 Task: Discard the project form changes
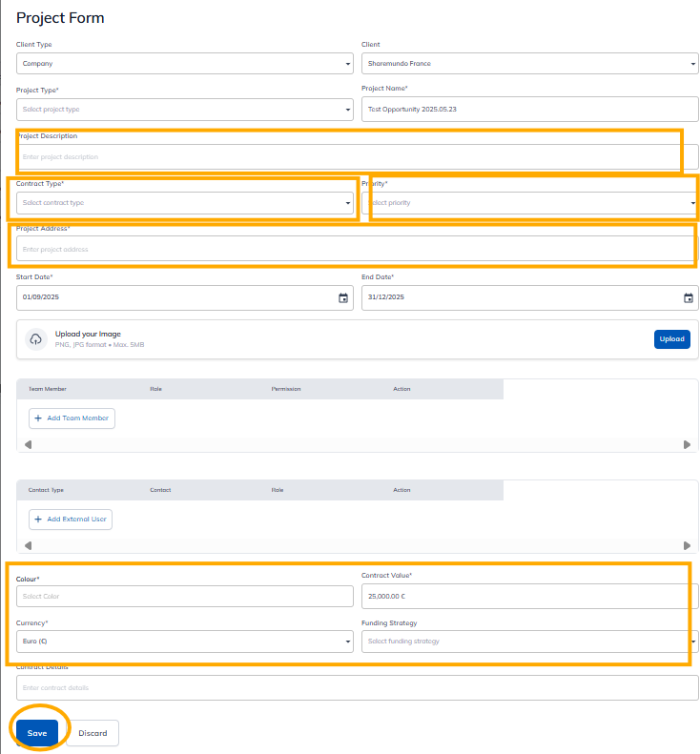click(x=93, y=733)
